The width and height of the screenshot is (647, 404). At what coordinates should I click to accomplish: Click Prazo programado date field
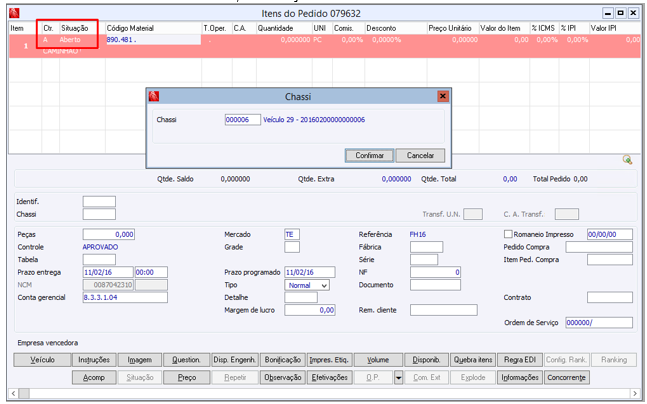[310, 272]
